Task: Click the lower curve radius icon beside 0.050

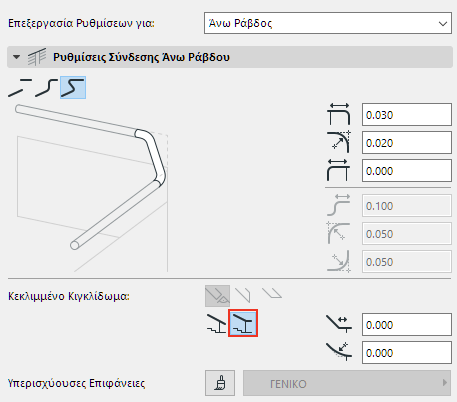Action: coord(338,261)
